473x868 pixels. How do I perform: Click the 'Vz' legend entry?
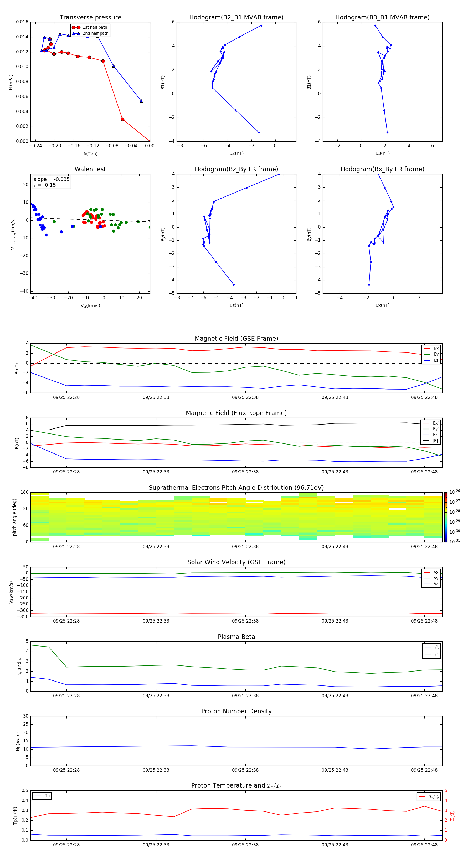pyautogui.click(x=431, y=584)
